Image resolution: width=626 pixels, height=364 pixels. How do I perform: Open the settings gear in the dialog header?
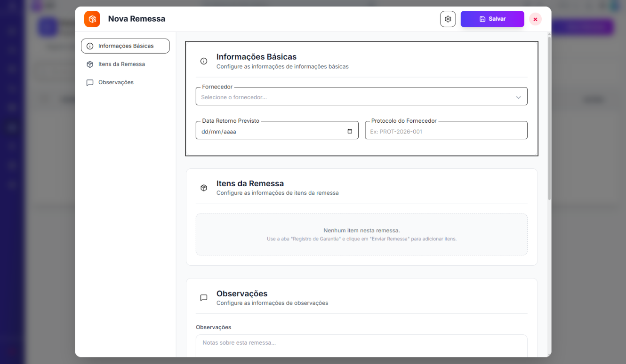pos(448,19)
